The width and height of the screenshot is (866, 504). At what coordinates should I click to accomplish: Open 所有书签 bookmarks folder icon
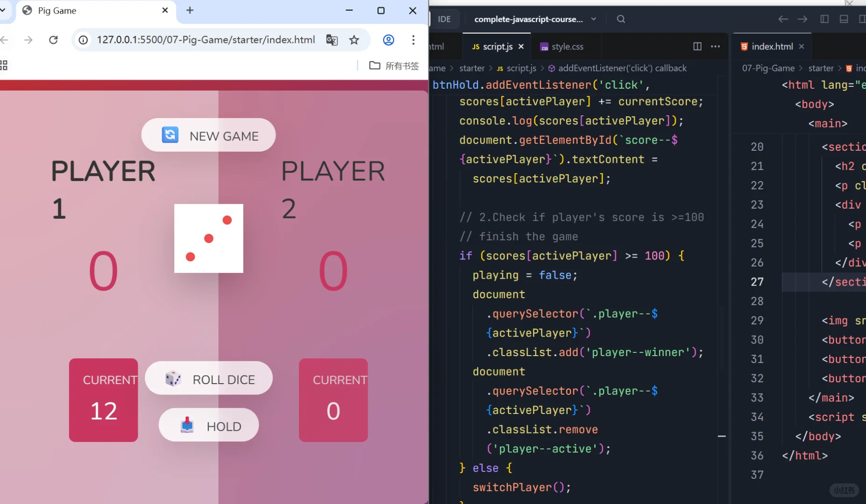[x=375, y=65]
